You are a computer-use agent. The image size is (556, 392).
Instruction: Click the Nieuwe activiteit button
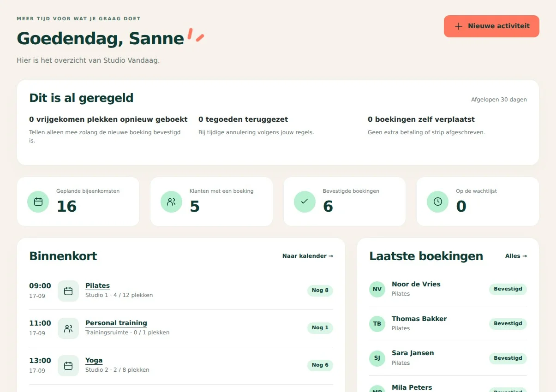(491, 26)
